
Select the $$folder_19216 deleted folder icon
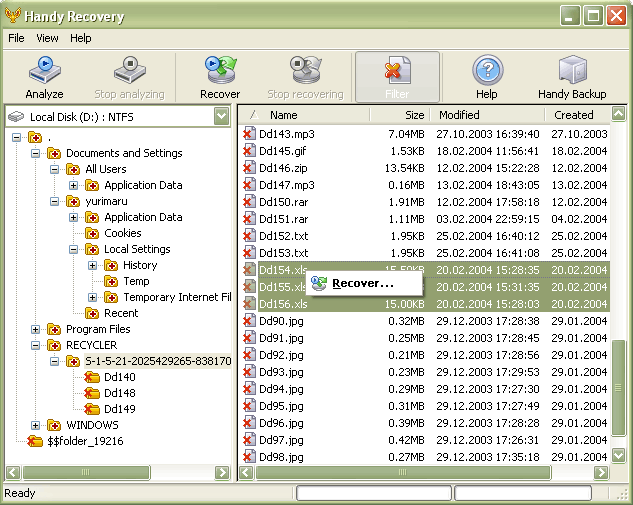(35, 441)
